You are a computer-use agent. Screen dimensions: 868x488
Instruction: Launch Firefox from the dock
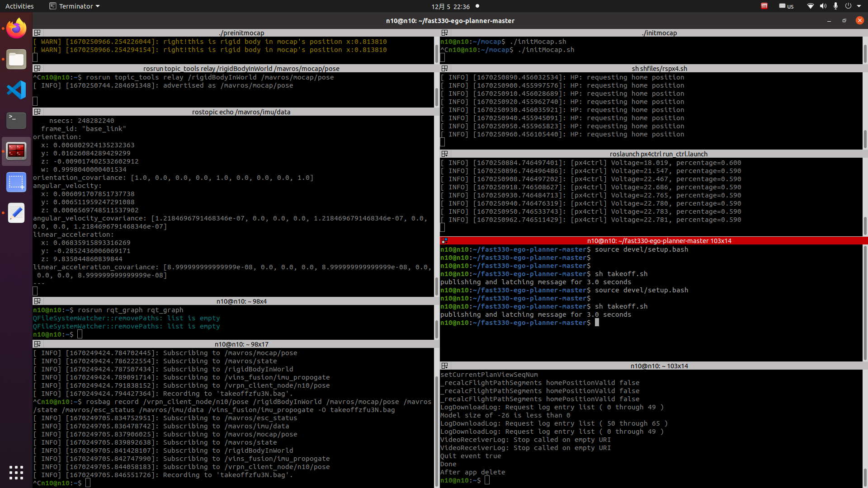pos(16,28)
